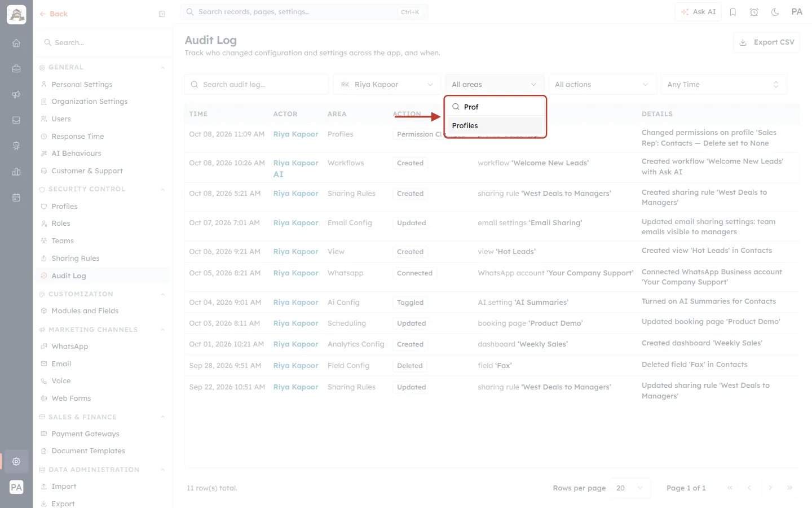This screenshot has height=508, width=812.
Task: Open Sharing Rules in sidebar
Action: pyautogui.click(x=75, y=259)
